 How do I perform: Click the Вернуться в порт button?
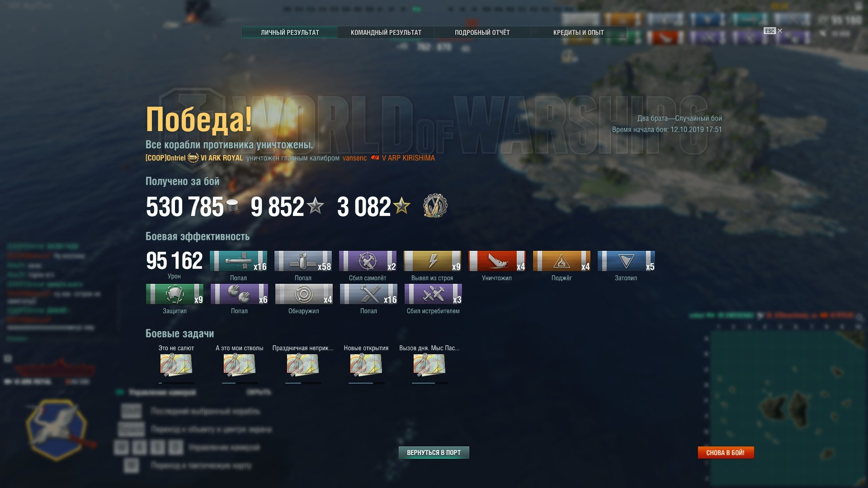[434, 452]
